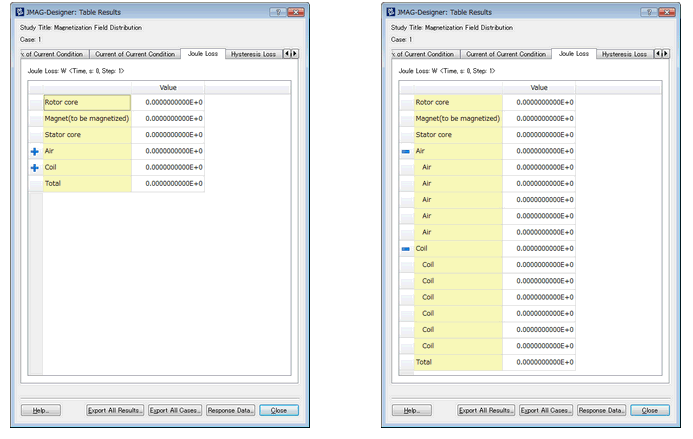Collapse the Coil group in right window
The image size is (693, 439).
405,248
